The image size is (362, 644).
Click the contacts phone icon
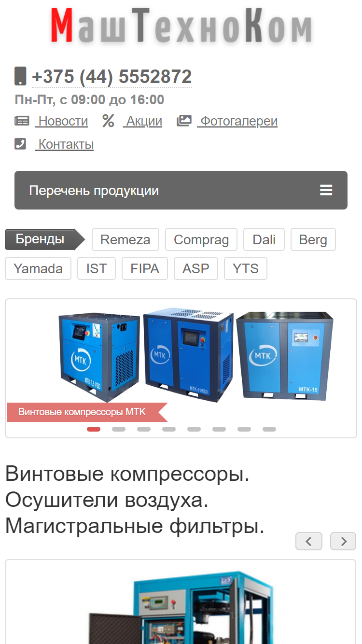point(20,144)
